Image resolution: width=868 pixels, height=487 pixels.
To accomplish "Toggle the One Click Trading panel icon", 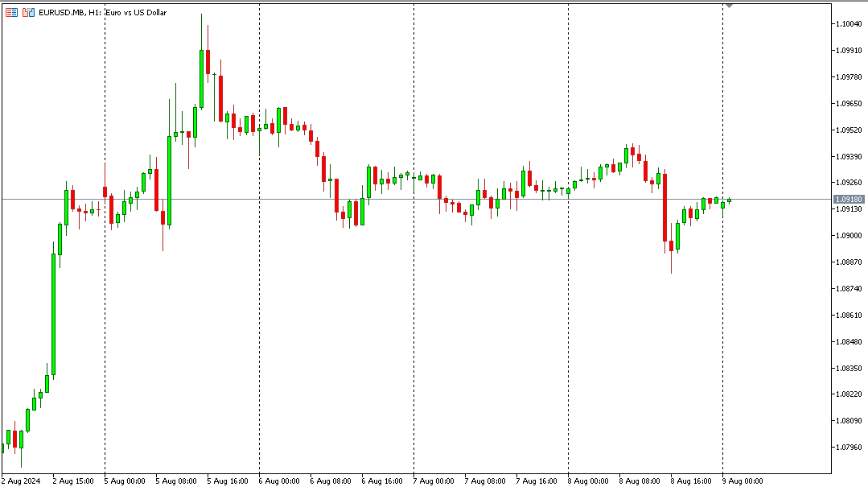I will [x=29, y=12].
